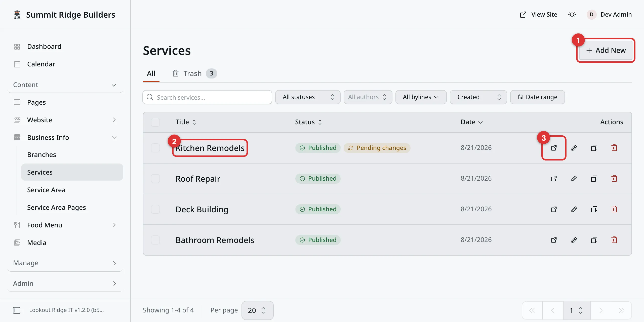Viewport: 644px width, 322px height.
Task: Expand the Admin sidebar section
Action: (x=65, y=284)
